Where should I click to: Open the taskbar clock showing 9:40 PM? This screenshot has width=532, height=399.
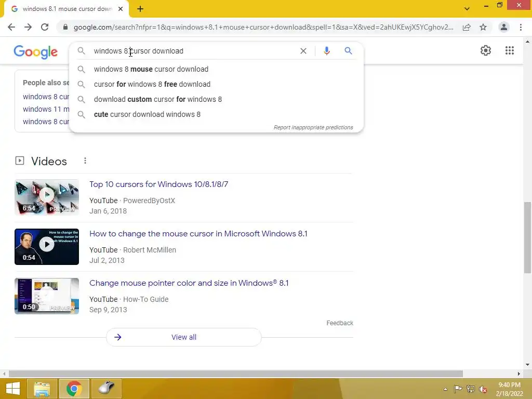tap(509, 389)
